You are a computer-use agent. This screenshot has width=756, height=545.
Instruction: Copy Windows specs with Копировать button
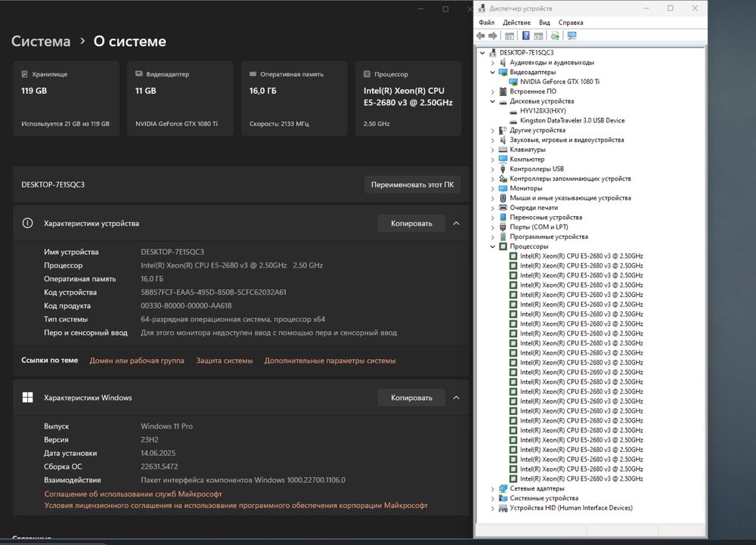[x=411, y=398]
